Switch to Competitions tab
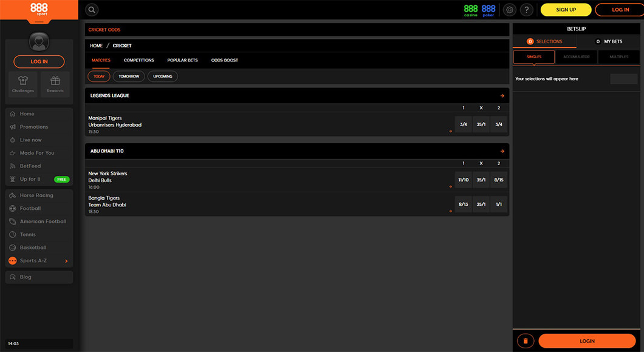This screenshot has width=644, height=352. click(139, 60)
